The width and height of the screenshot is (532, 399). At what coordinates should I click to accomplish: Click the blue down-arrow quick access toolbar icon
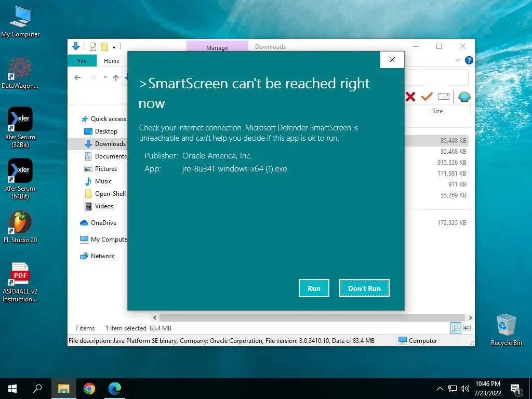[76, 46]
